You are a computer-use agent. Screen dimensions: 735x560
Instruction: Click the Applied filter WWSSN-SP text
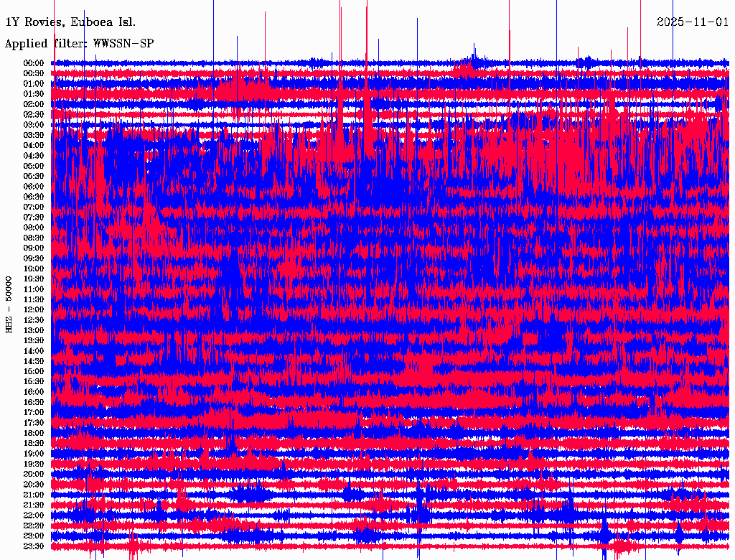(79, 44)
